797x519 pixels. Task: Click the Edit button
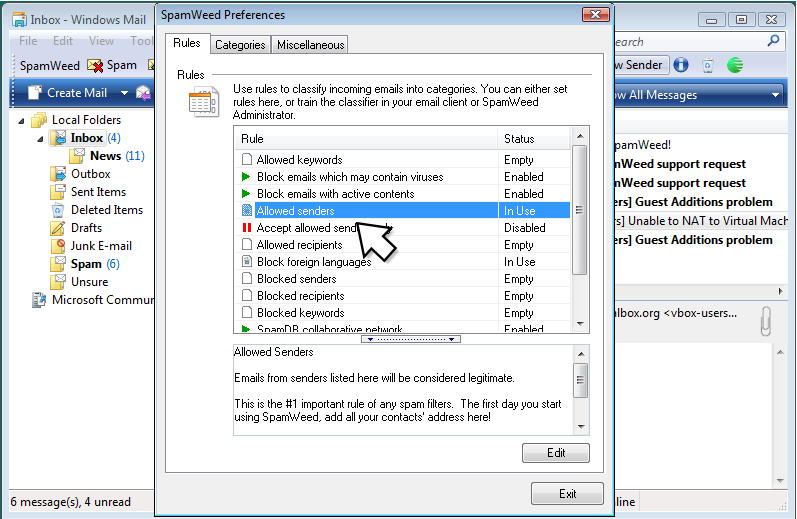click(x=556, y=453)
